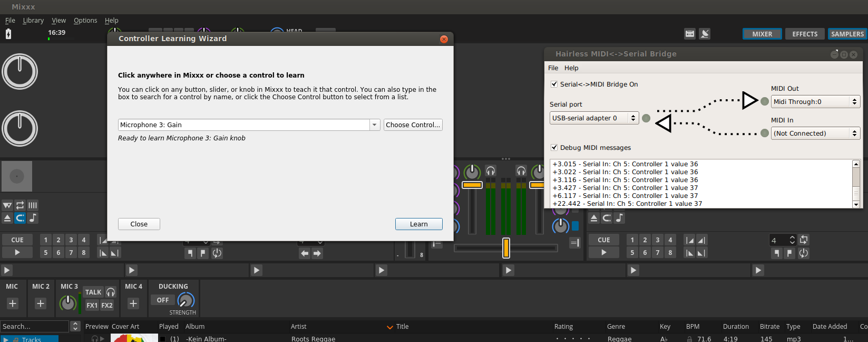Open the Microphone 3: Gain control dropdown arrow
Viewport: 868px width, 342px height.
point(375,125)
